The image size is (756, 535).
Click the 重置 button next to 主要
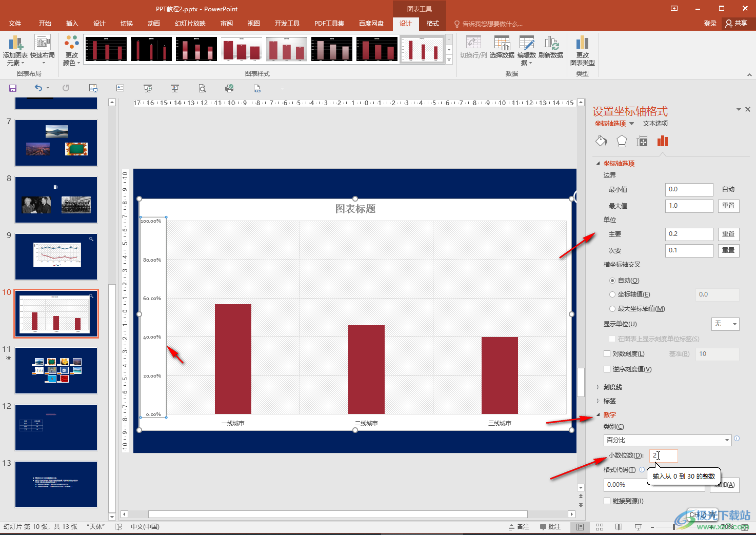tap(728, 234)
